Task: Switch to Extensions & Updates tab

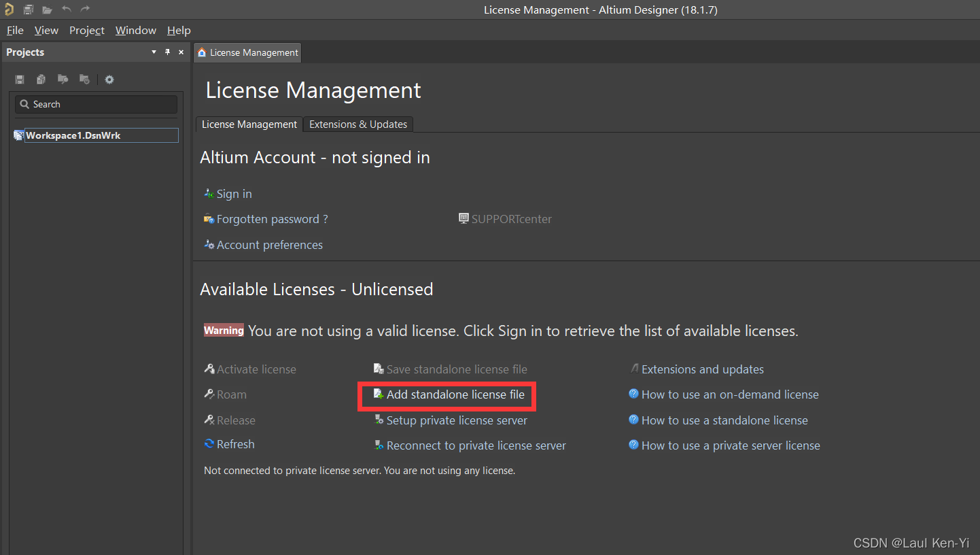Action: click(358, 124)
